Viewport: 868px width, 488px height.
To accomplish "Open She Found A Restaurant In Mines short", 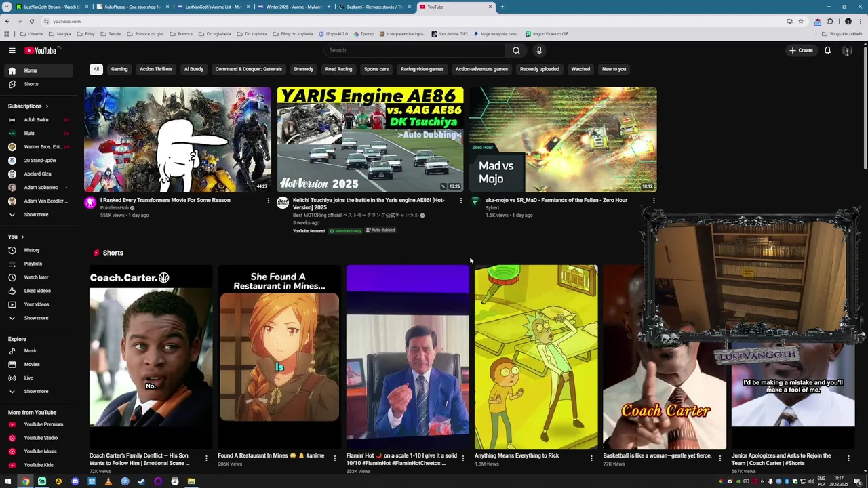I will [279, 357].
